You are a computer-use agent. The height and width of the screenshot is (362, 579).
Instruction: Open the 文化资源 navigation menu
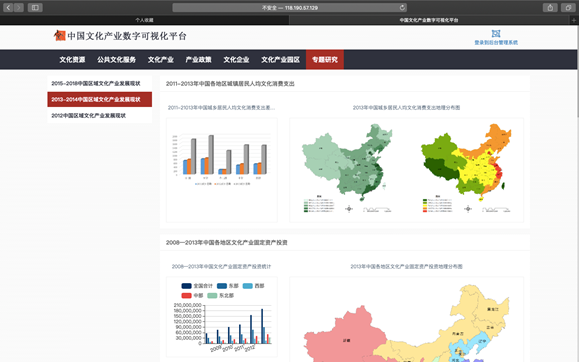pyautogui.click(x=72, y=59)
